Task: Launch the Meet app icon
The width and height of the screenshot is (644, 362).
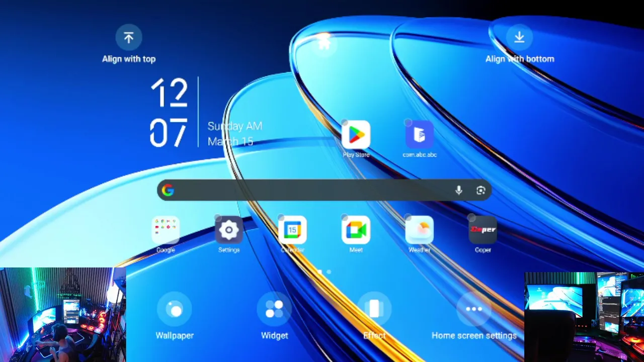Action: [x=356, y=230]
